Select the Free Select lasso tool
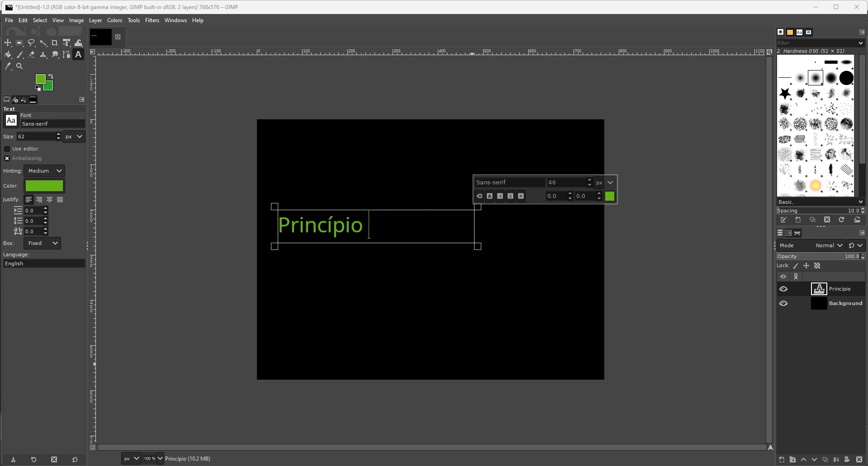The width and height of the screenshot is (868, 466). (31, 43)
